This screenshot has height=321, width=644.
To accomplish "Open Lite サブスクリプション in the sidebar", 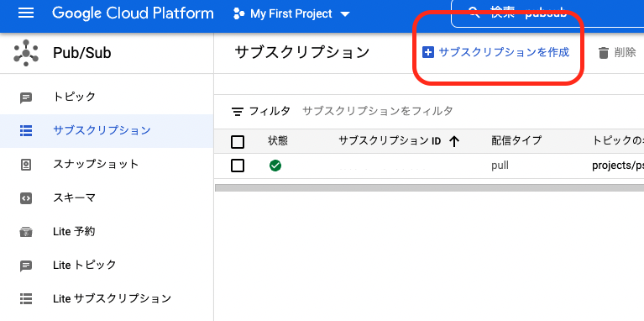I will coord(113,298).
